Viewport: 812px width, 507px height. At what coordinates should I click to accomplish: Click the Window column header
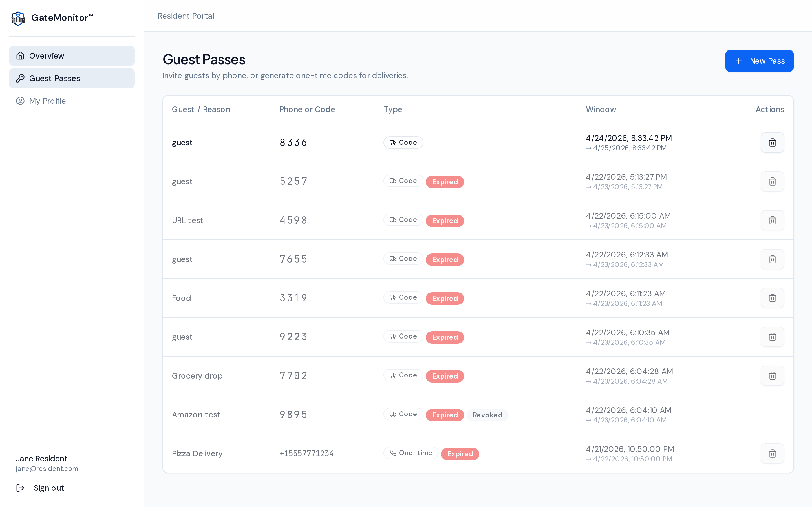[x=601, y=109]
